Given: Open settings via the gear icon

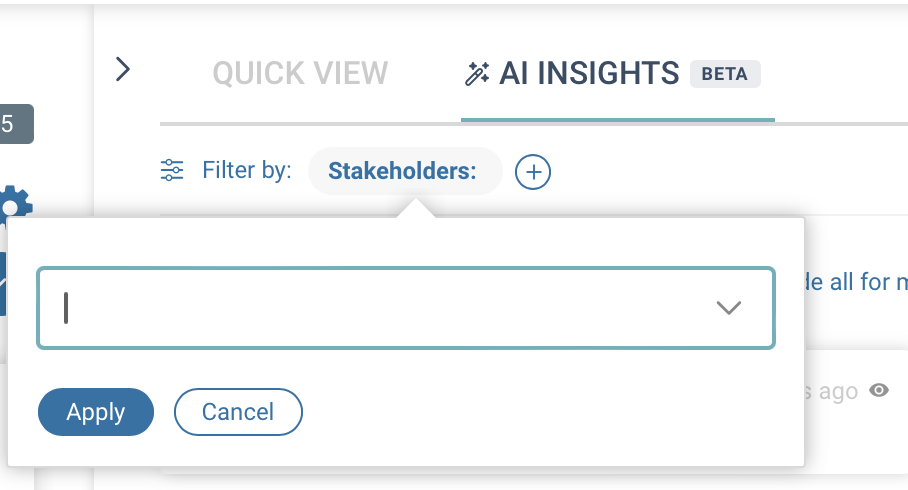Looking at the screenshot, I should pyautogui.click(x=16, y=203).
